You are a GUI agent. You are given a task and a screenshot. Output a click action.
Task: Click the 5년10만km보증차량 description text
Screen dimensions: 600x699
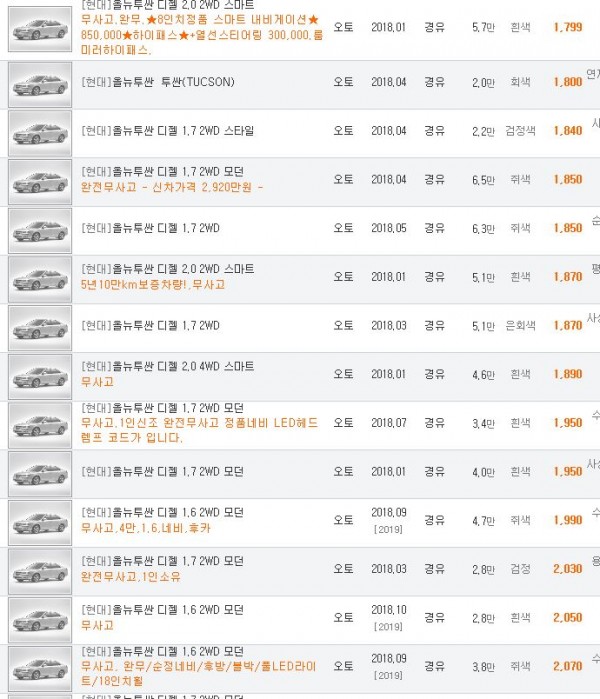click(x=153, y=284)
